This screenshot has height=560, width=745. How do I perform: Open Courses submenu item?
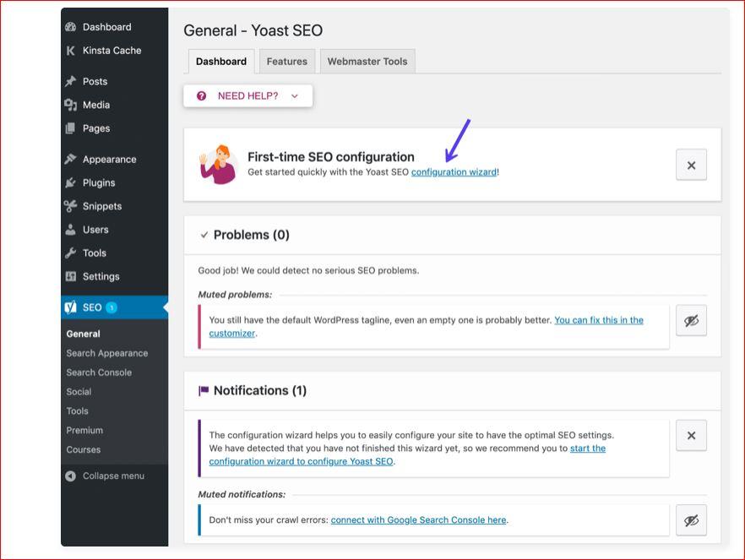click(83, 449)
